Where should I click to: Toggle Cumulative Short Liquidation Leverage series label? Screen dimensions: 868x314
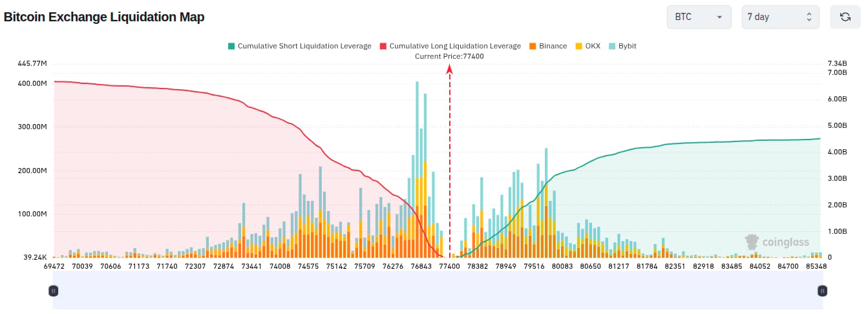tap(304, 47)
